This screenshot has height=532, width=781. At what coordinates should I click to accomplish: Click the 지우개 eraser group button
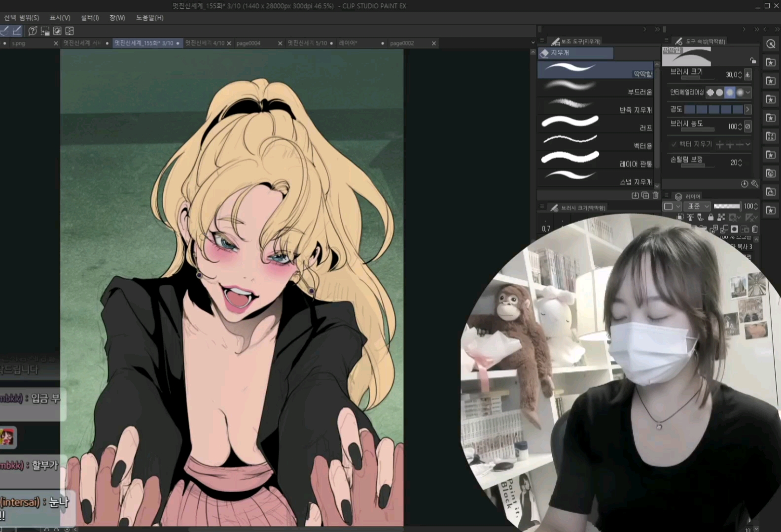pyautogui.click(x=575, y=53)
